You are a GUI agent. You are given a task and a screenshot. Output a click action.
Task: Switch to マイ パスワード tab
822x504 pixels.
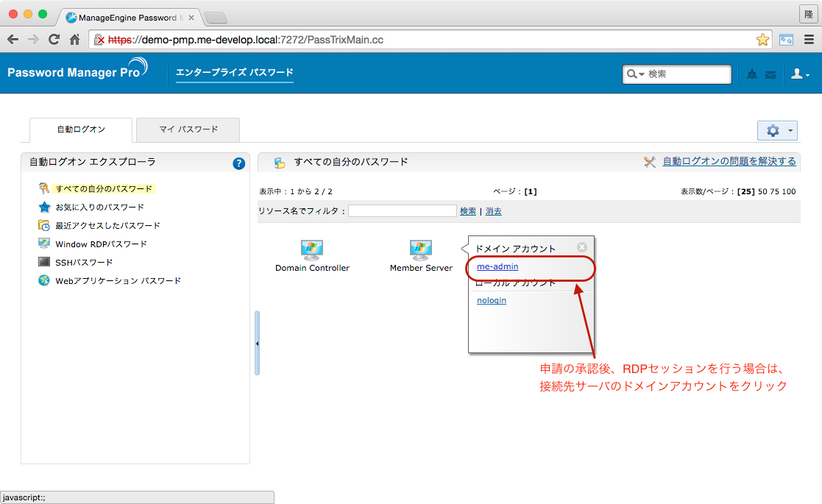pyautogui.click(x=188, y=129)
